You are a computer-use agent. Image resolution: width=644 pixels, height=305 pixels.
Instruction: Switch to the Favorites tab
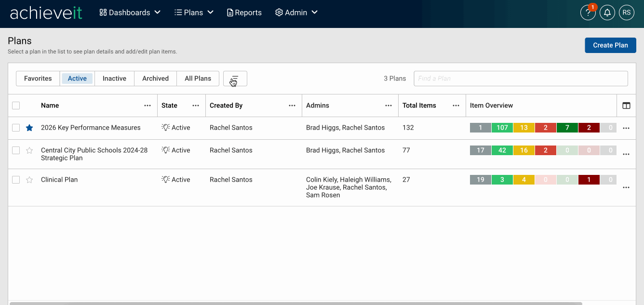point(38,79)
